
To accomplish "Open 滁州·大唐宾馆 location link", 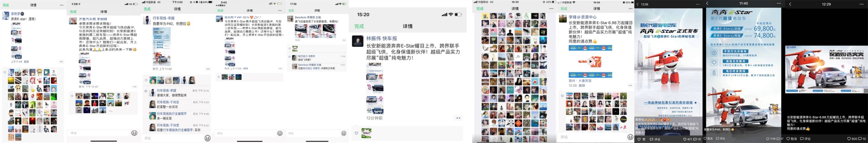I will click(580, 81).
